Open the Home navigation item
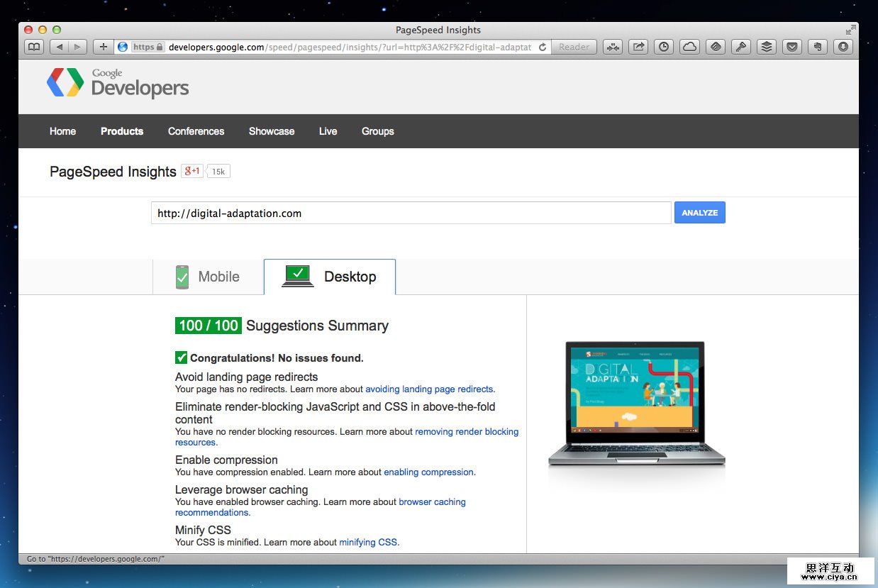The image size is (878, 588). tap(62, 131)
